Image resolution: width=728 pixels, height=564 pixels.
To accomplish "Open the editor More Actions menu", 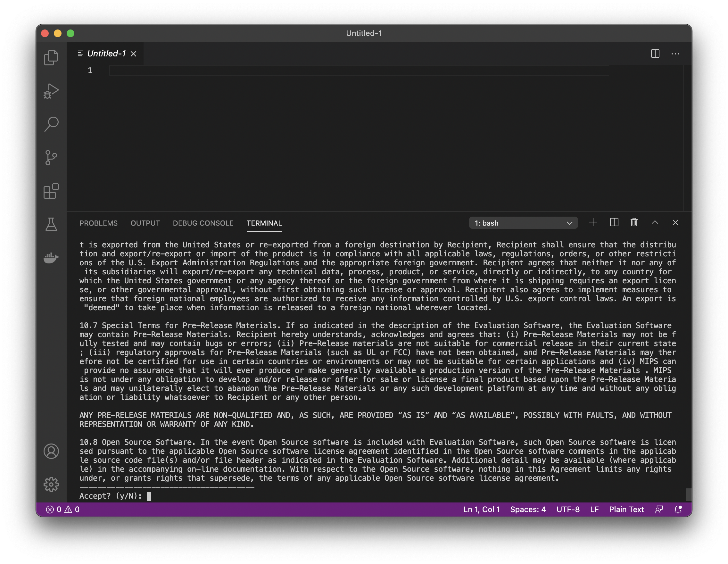I will [x=675, y=54].
